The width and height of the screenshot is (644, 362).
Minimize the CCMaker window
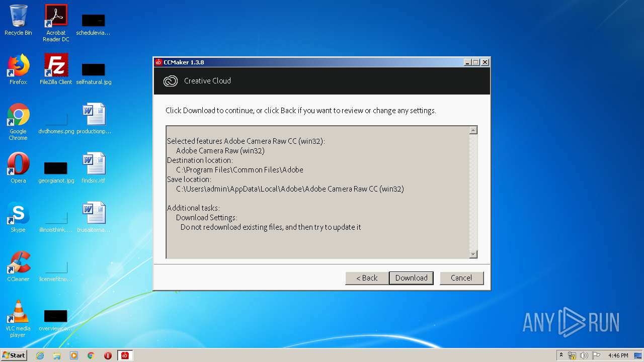(467, 62)
